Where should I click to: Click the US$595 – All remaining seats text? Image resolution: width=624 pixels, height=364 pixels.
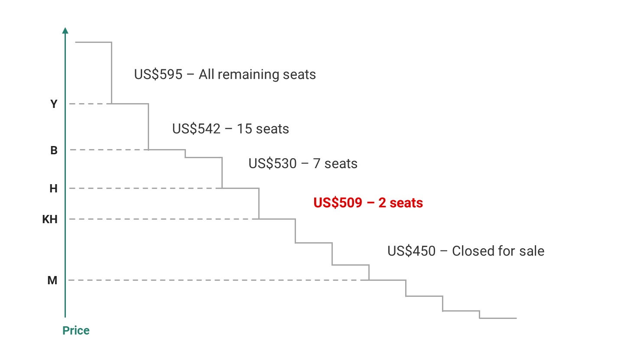coord(225,75)
